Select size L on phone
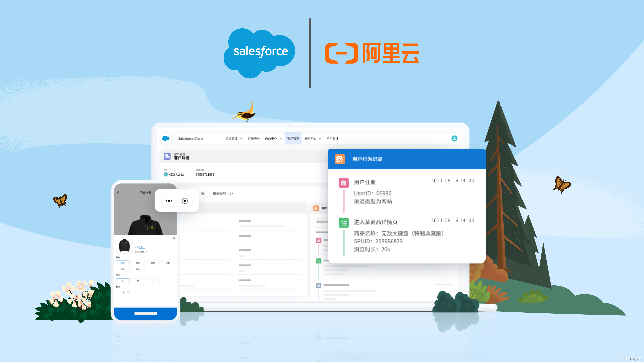Image resolution: width=644 pixels, height=362 pixels. coord(153,281)
